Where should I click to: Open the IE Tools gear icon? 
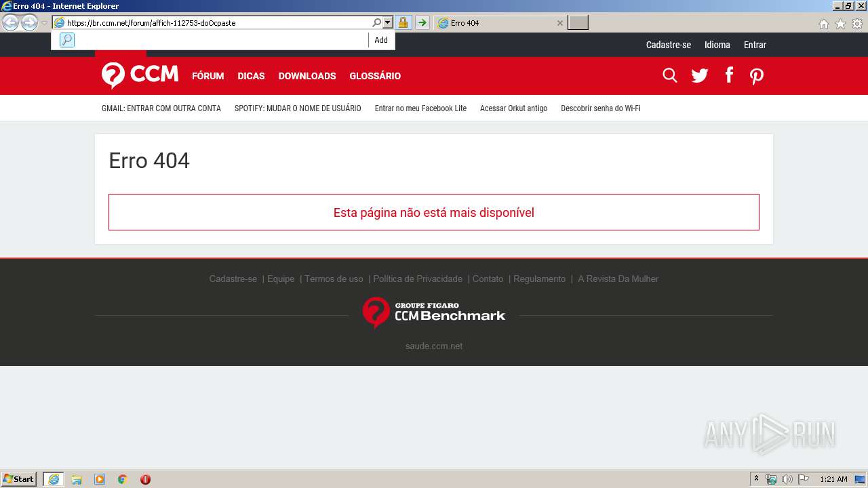(x=857, y=24)
